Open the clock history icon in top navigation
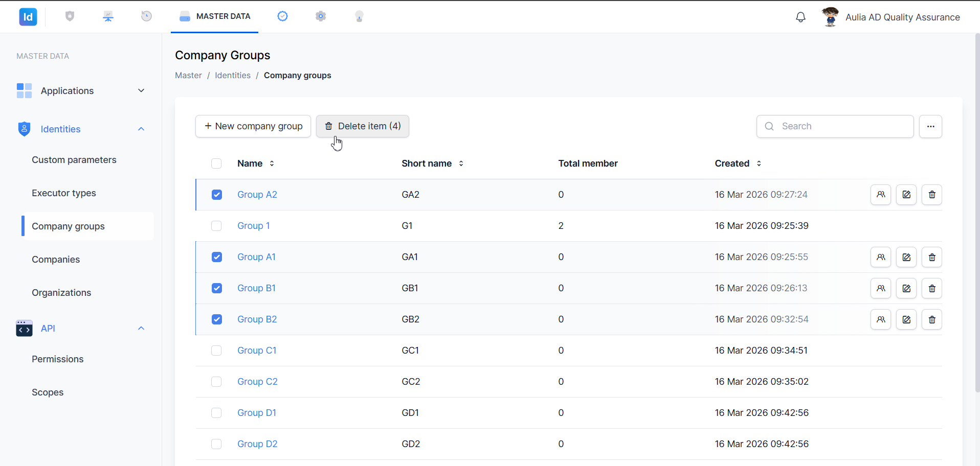The height and width of the screenshot is (466, 980). (x=146, y=16)
